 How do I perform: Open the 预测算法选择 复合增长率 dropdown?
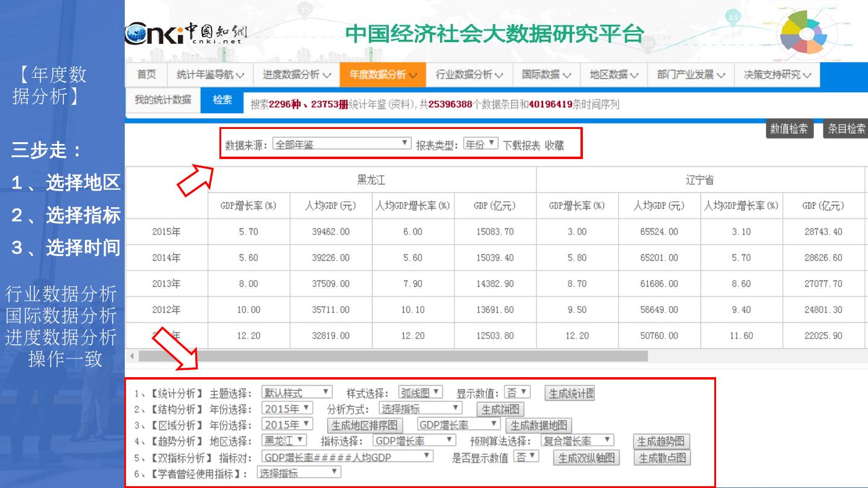[x=577, y=440]
